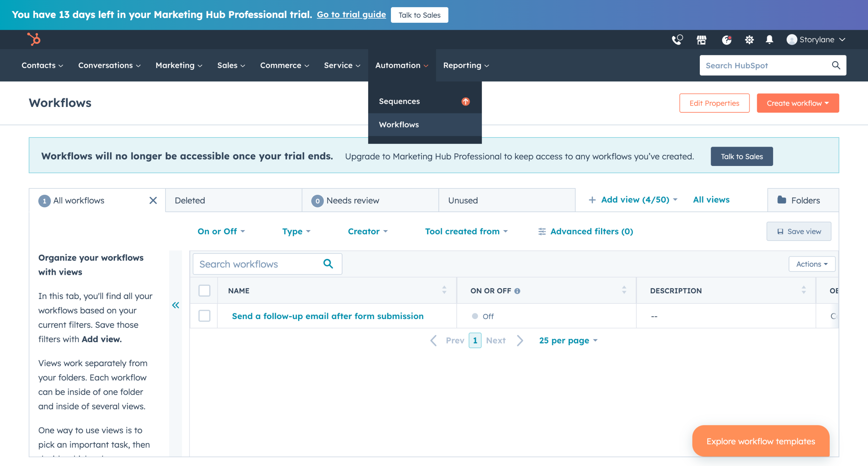Switch to the Unused tab
The image size is (868, 466).
[x=507, y=200]
